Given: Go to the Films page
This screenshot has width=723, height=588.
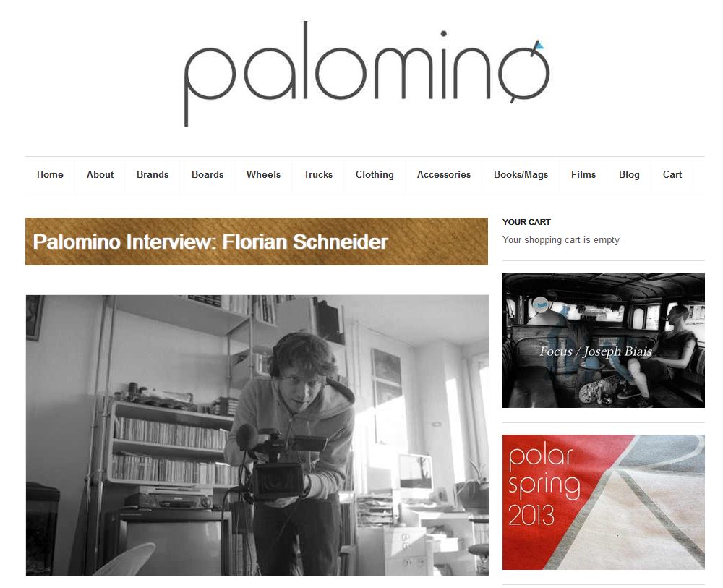Looking at the screenshot, I should click(x=583, y=175).
